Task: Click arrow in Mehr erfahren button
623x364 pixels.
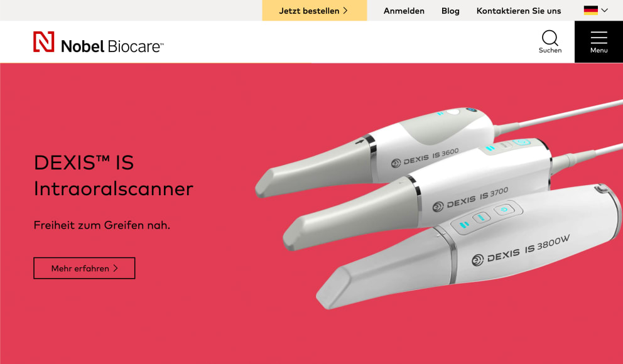Action: [x=116, y=269]
